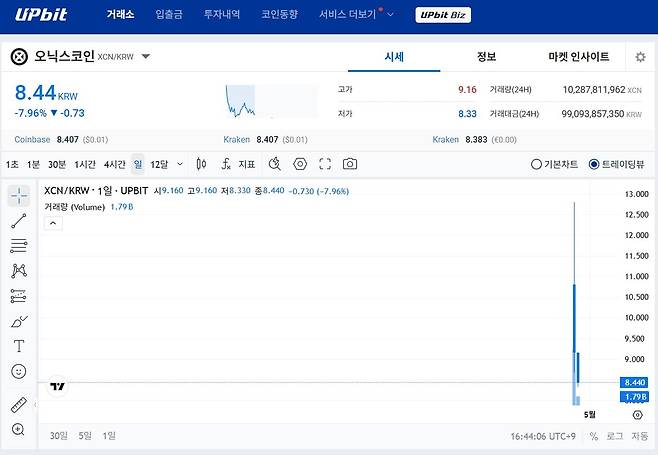Viewport: 658px width, 455px height.
Task: Select the trend line drawing tool
Action: [19, 221]
